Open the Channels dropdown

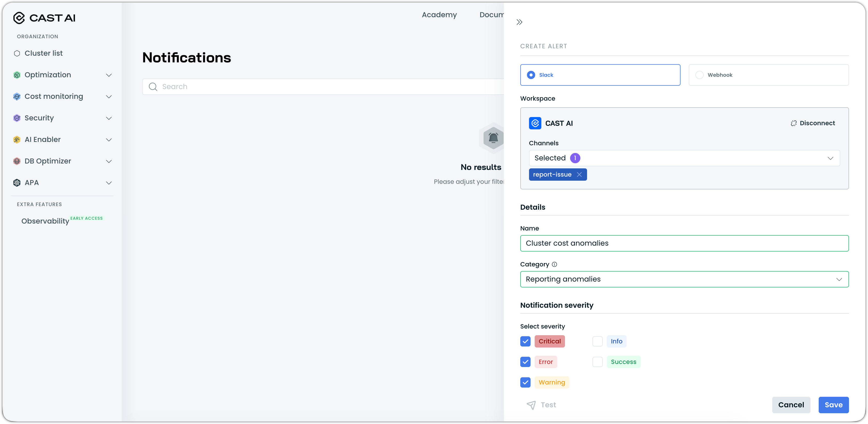point(684,158)
